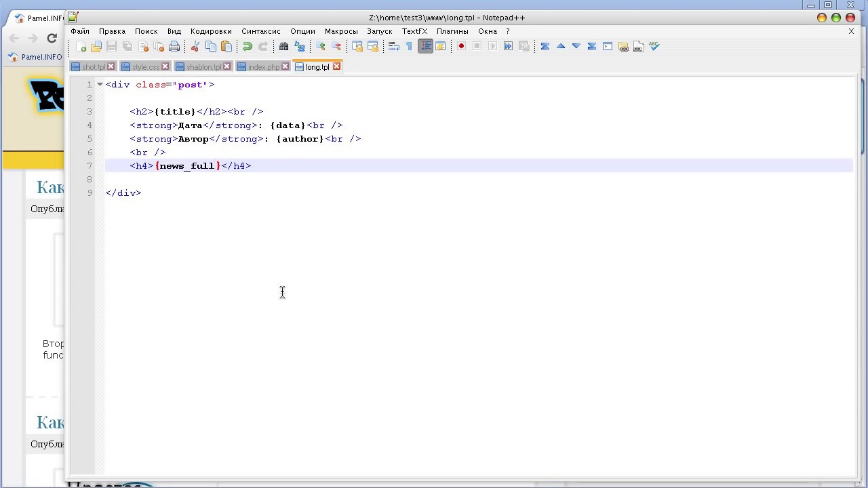868x488 pixels.
Task: Copy selection with Copy icon
Action: tap(211, 46)
